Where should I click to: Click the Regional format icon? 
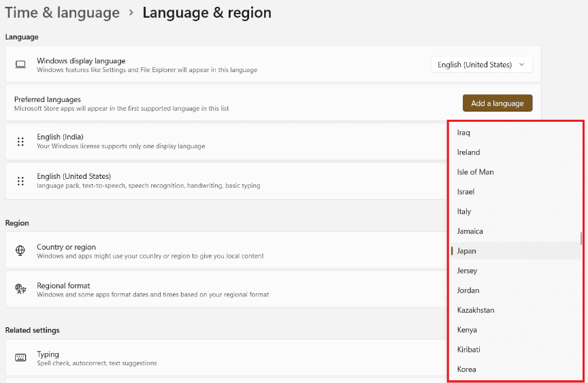point(20,289)
